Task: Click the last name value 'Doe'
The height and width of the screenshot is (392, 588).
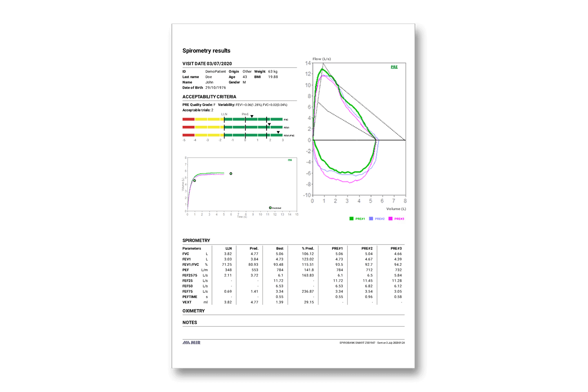Action: tap(209, 77)
